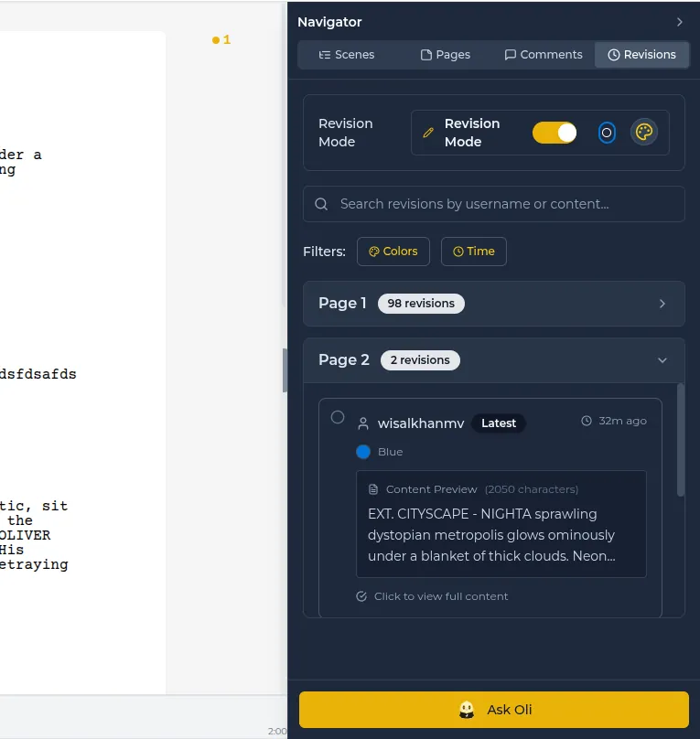The image size is (700, 739).
Task: Click the document vertical scrollbar handle
Action: [285, 370]
